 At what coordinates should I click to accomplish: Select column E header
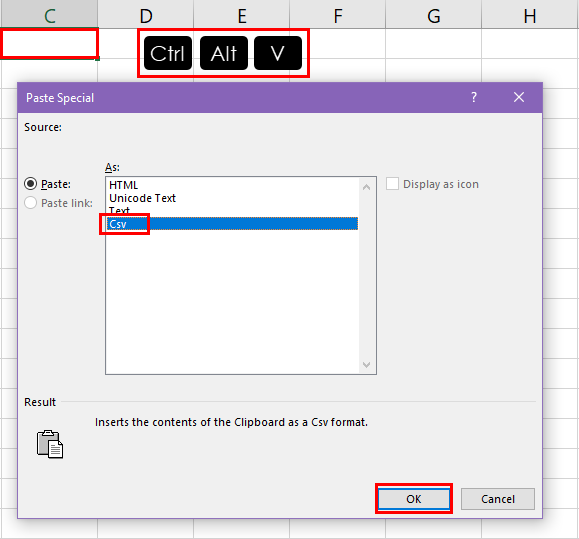pos(241,15)
